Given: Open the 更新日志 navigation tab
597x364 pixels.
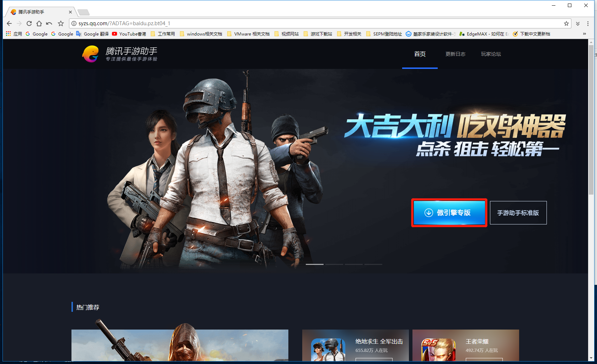Looking at the screenshot, I should 455,54.
